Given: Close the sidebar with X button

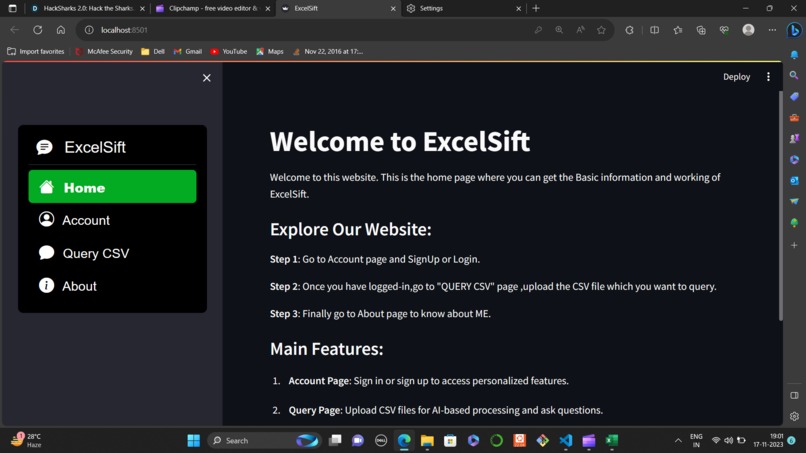Looking at the screenshot, I should 207,78.
